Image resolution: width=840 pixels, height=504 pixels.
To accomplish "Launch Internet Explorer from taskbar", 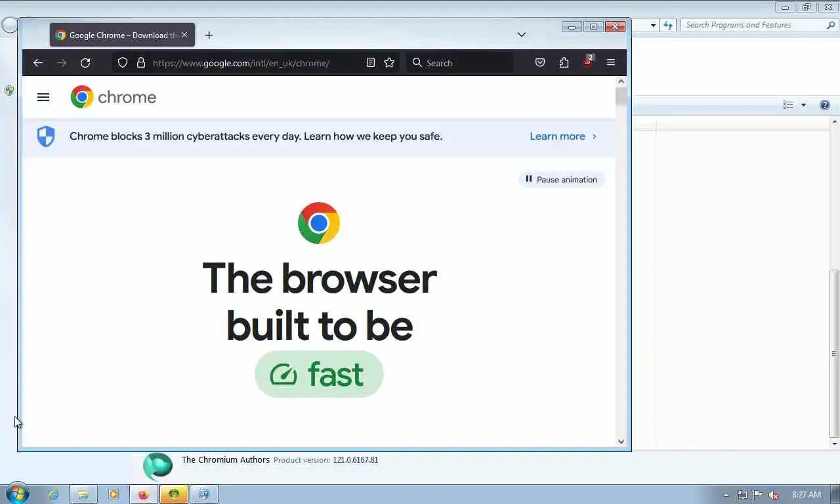I will (x=53, y=494).
